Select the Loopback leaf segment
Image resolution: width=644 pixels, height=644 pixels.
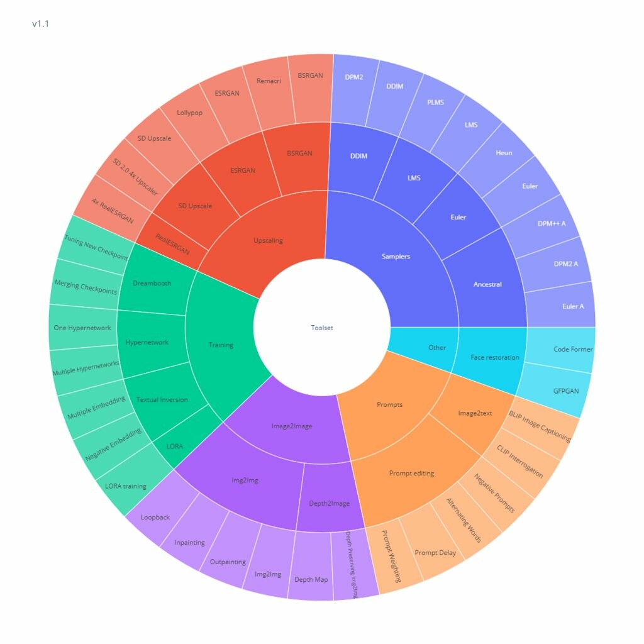click(155, 517)
